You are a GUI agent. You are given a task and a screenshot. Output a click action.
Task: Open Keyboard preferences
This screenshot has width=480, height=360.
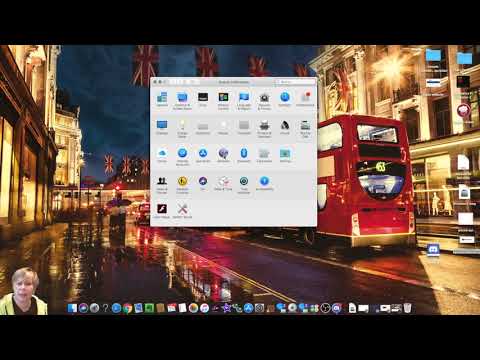(x=203, y=126)
